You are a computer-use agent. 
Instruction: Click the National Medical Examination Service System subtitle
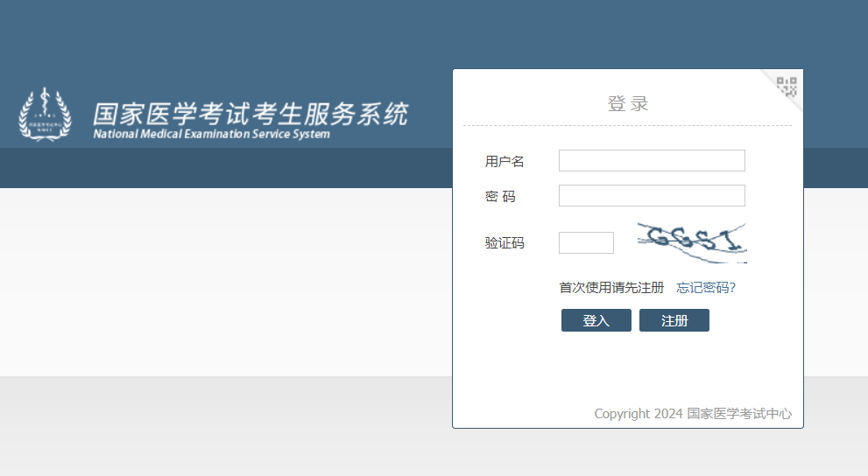[211, 135]
